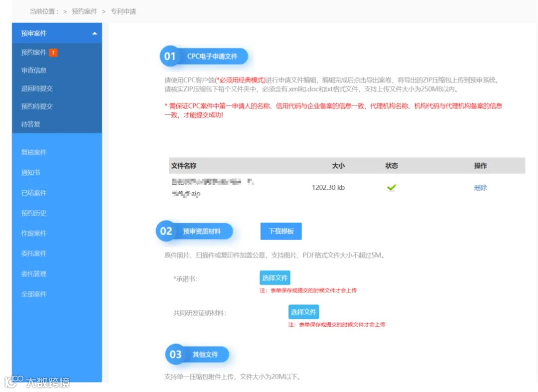The width and height of the screenshot is (538, 392).
Task: Open 待答复 sidebar item
Action: [30, 124]
